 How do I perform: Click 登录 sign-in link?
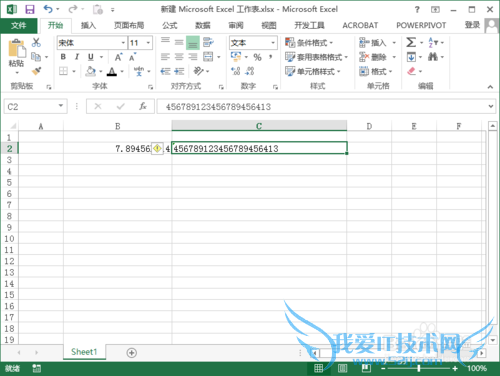[472, 25]
